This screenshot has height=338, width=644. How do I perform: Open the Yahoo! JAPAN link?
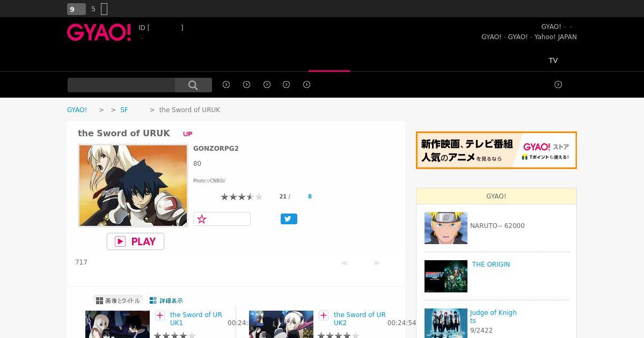pos(555,37)
